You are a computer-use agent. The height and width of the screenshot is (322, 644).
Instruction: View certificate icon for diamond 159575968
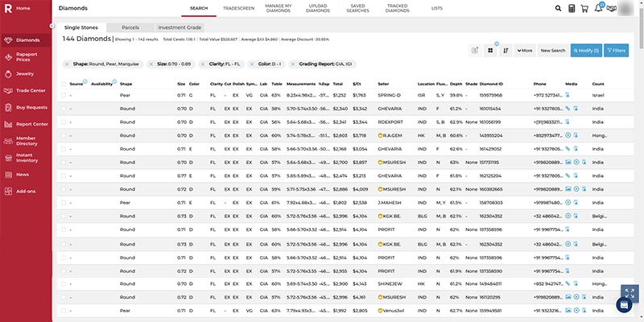[x=568, y=95]
